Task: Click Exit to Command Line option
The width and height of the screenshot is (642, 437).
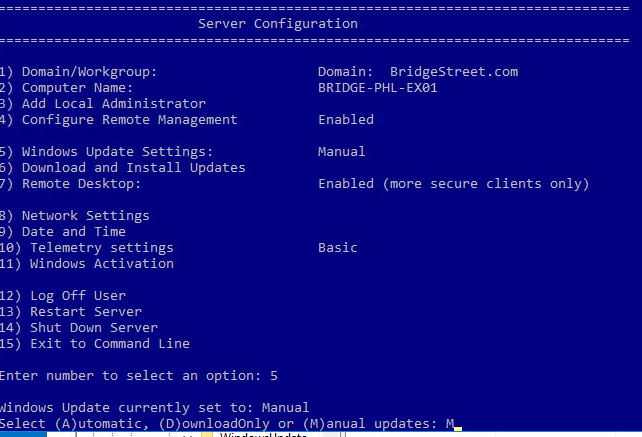Action: pyautogui.click(x=108, y=344)
